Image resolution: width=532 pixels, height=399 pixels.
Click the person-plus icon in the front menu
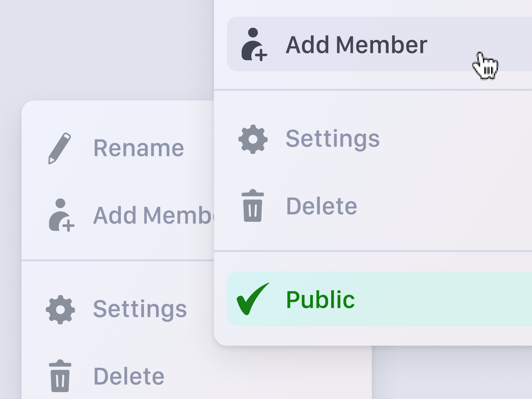click(253, 45)
